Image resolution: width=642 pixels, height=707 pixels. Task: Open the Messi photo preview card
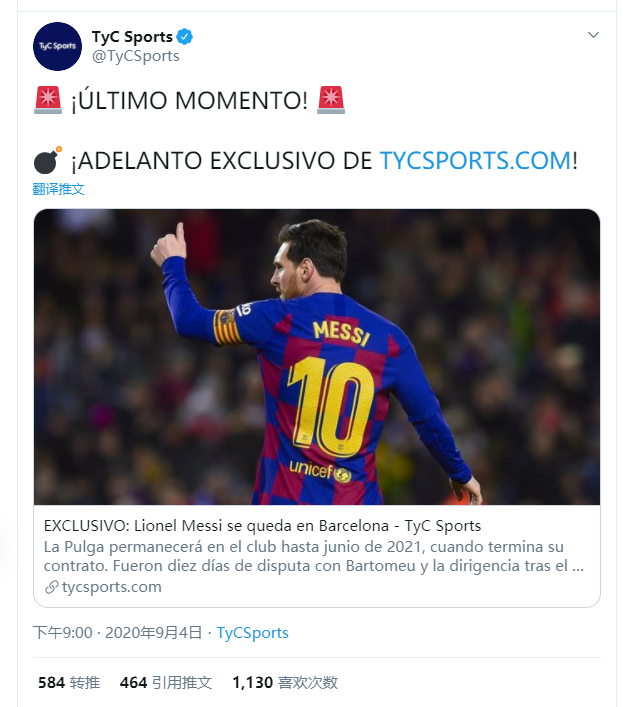[x=317, y=357]
